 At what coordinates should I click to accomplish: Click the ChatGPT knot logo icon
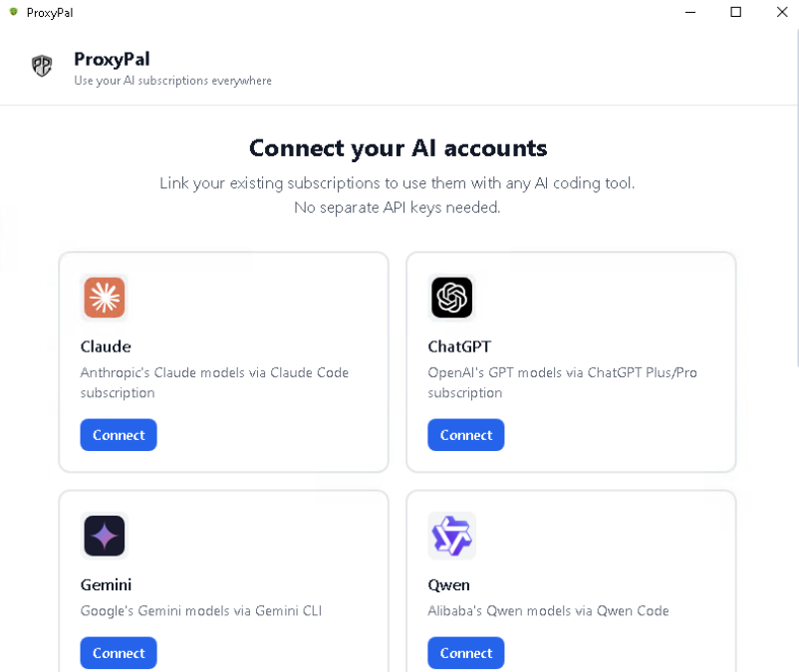click(451, 298)
